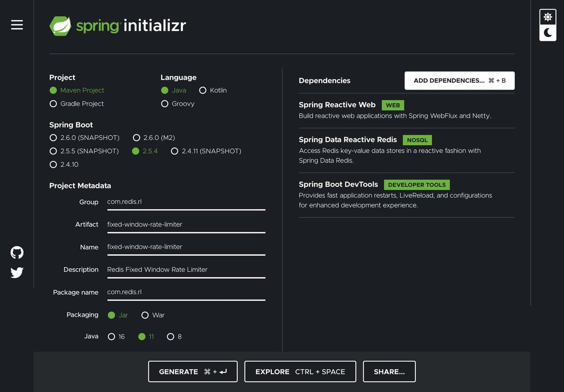Open the GitHub link in the sidebar

pyautogui.click(x=16, y=252)
